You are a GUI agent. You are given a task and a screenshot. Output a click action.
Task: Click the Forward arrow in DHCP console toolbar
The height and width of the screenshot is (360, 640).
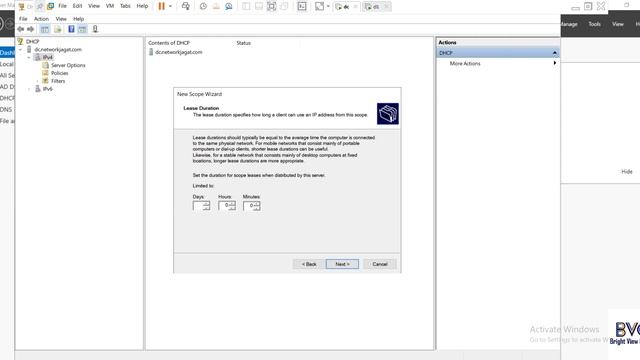click(30, 29)
